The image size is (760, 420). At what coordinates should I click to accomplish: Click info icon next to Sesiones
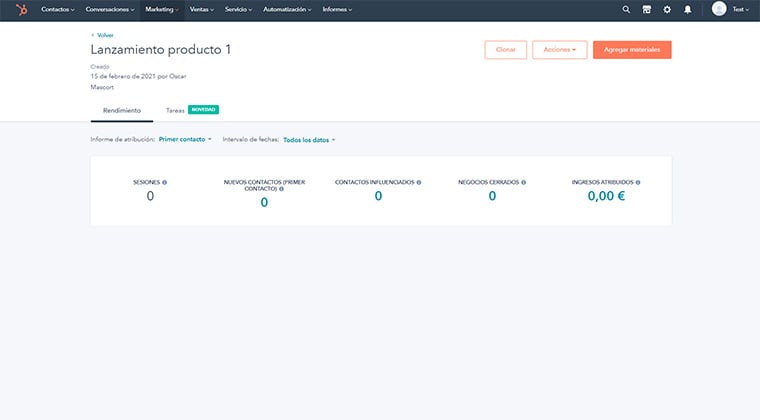pyautogui.click(x=164, y=183)
